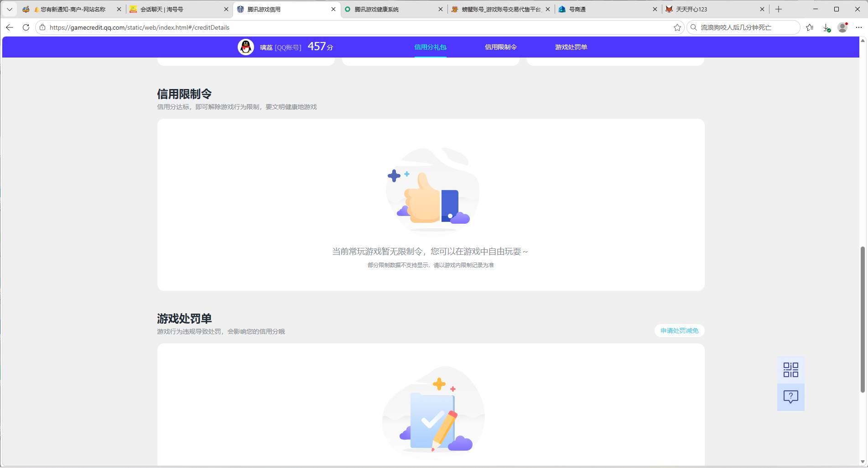This screenshot has height=468, width=868.
Task: Open new tab with plus icon
Action: pyautogui.click(x=779, y=9)
